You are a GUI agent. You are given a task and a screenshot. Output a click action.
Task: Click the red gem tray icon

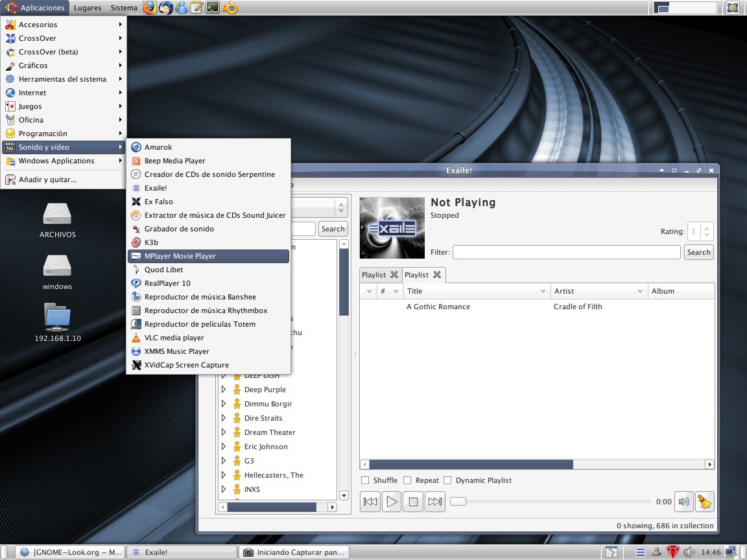pyautogui.click(x=672, y=552)
